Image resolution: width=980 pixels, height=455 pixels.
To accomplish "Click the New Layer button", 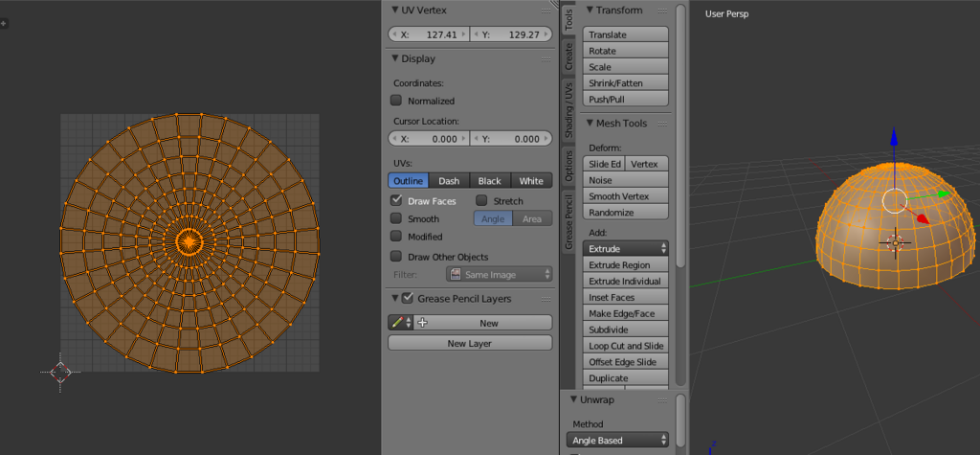I will pyautogui.click(x=470, y=343).
